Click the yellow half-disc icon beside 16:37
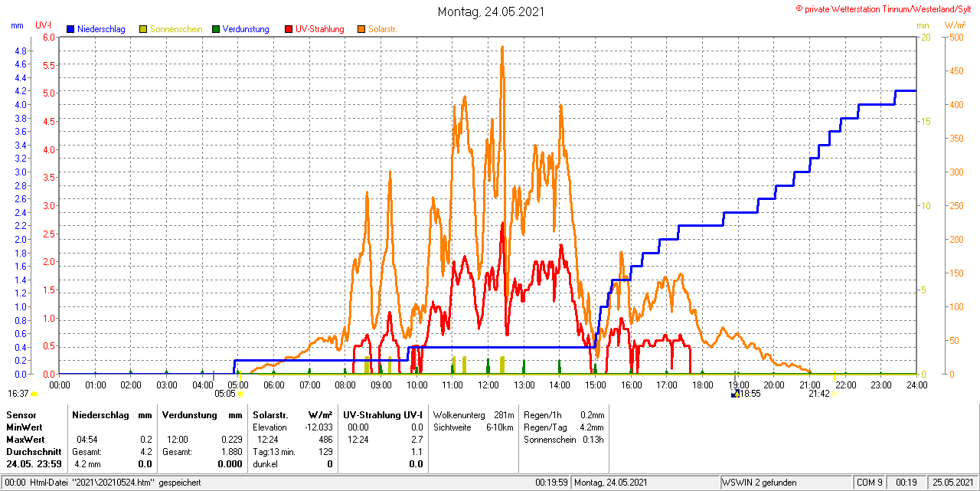Screen dimensions: 980x491 (x=34, y=394)
